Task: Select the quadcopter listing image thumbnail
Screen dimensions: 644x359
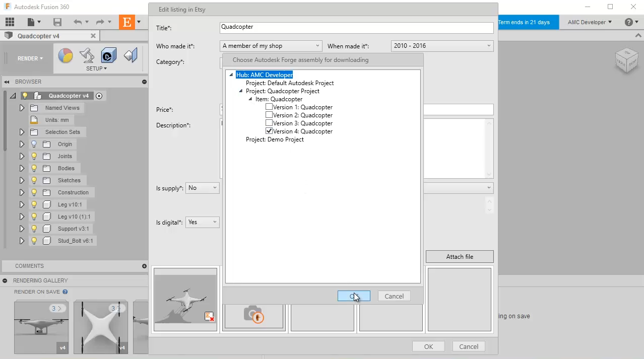Action: 185,299
